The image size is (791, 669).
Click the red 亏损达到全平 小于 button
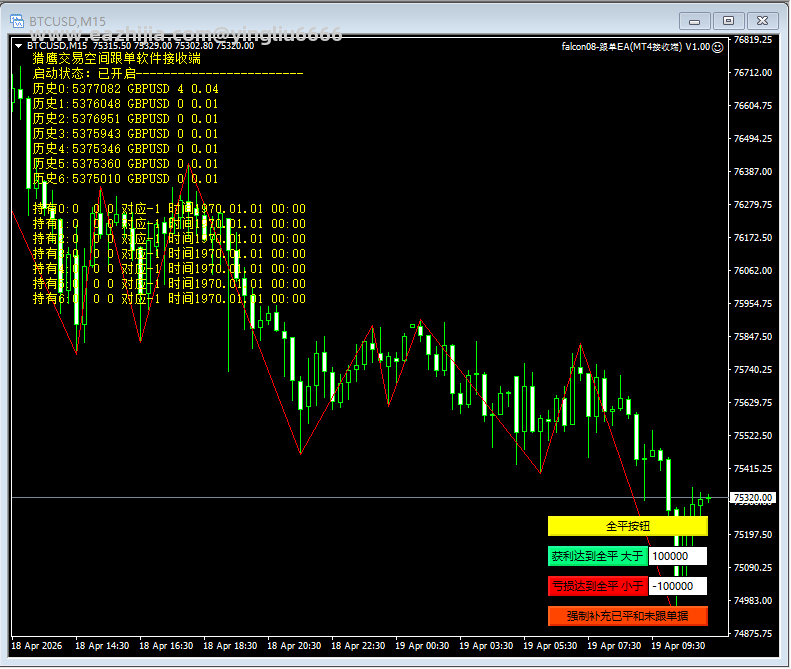pos(597,586)
